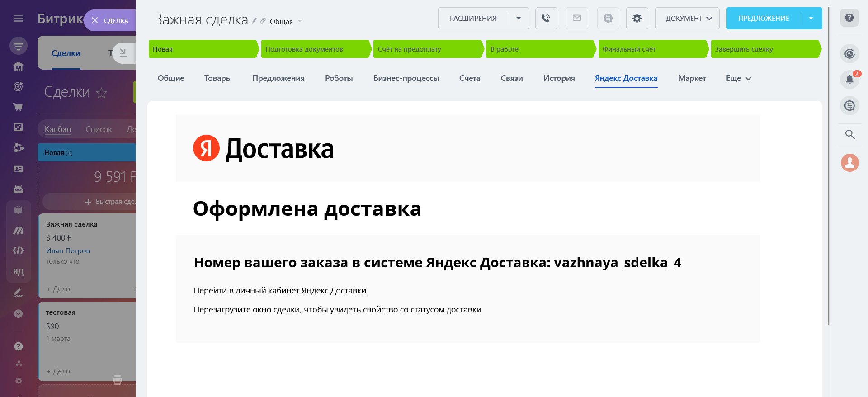Open the help question mark icon top right
Image resolution: width=868 pixels, height=397 pixels.
[849, 18]
